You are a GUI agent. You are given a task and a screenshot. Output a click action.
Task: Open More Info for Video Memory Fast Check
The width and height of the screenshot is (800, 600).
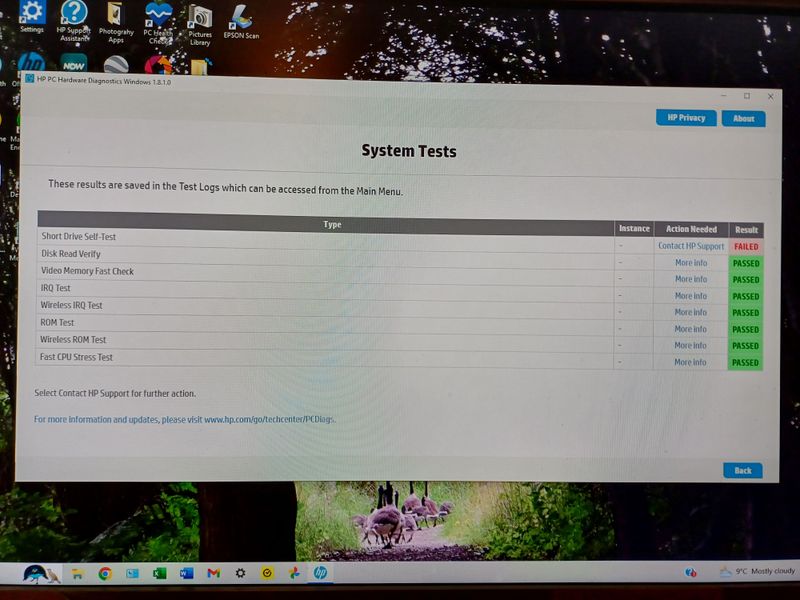(x=691, y=279)
